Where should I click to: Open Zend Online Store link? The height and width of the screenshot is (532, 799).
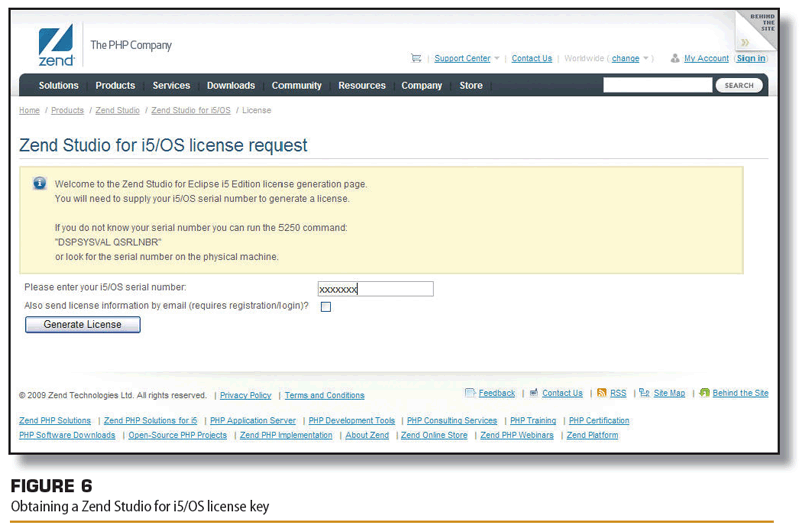[434, 435]
